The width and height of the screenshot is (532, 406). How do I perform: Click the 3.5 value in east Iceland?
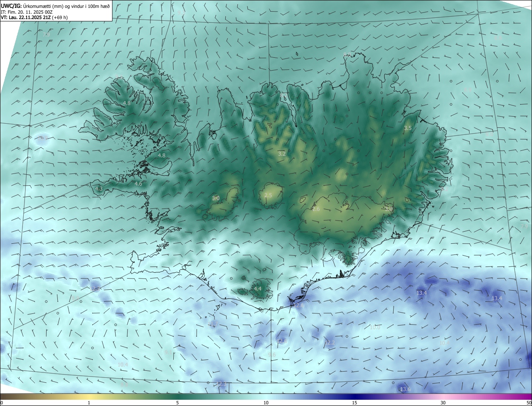tap(408, 128)
